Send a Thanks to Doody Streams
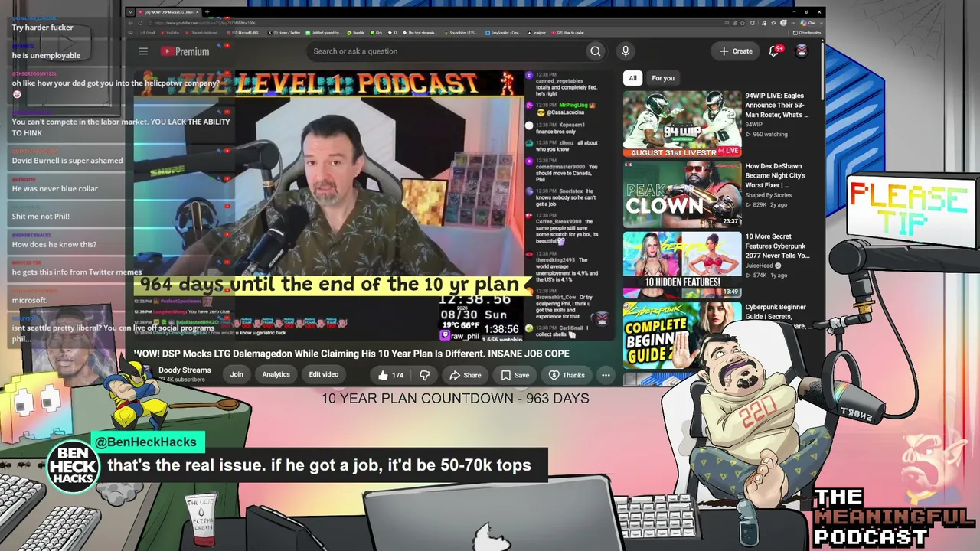This screenshot has height=551, width=980. click(x=567, y=375)
